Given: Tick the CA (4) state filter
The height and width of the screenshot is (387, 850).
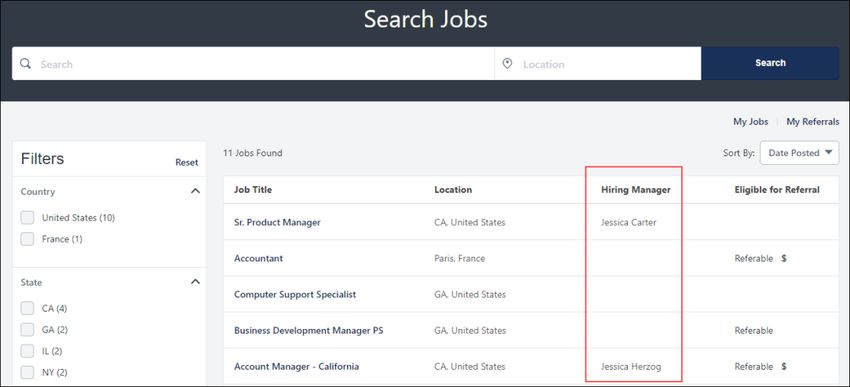Looking at the screenshot, I should pos(27,308).
